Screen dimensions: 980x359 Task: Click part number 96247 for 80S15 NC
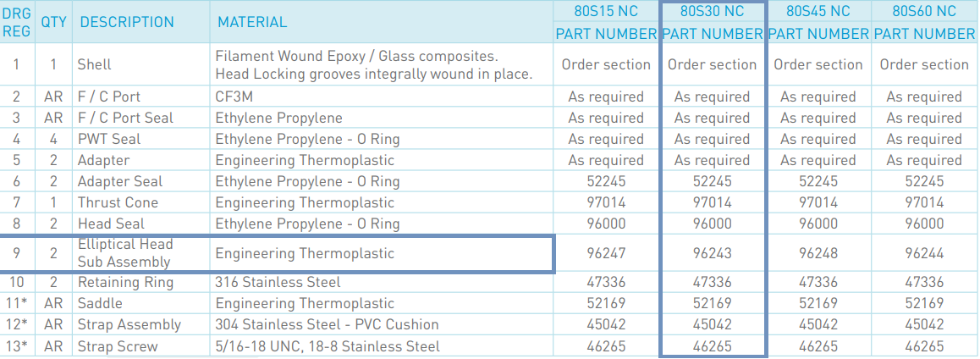(x=606, y=253)
